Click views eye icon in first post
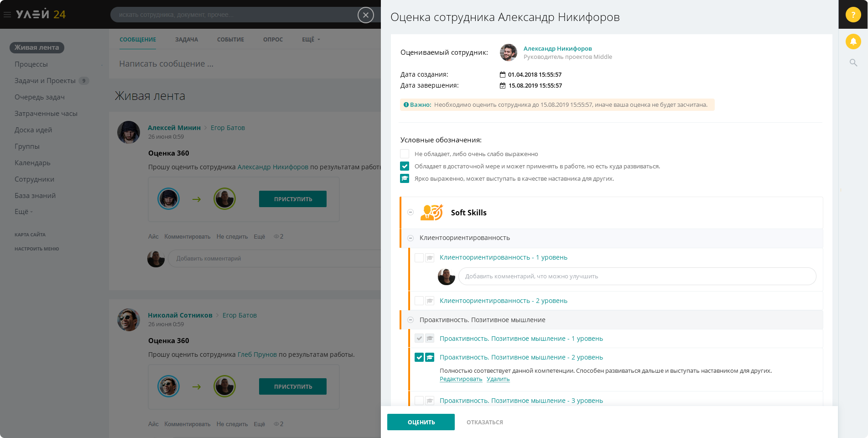Image resolution: width=868 pixels, height=438 pixels. pyautogui.click(x=276, y=237)
